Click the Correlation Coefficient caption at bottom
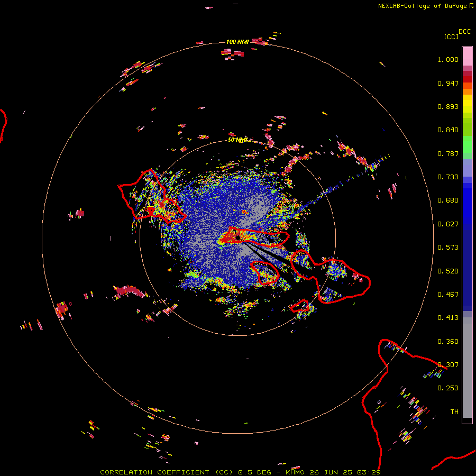This screenshot has width=476, height=476. point(240,472)
